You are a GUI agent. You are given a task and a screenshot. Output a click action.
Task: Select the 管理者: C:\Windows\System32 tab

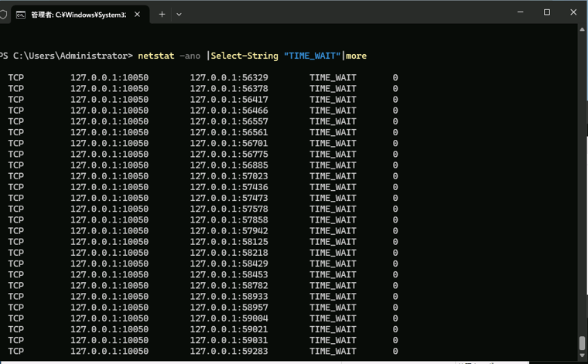pyautogui.click(x=77, y=15)
